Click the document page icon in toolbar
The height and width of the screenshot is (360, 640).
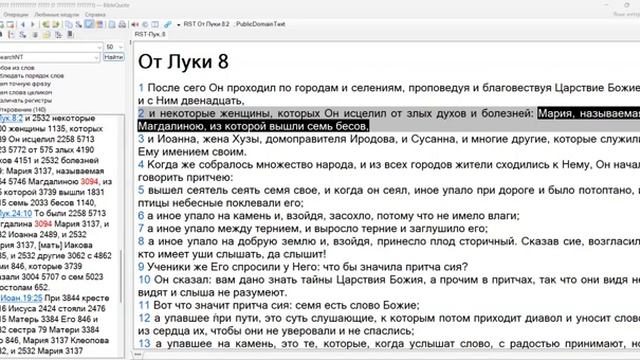pos(111,24)
